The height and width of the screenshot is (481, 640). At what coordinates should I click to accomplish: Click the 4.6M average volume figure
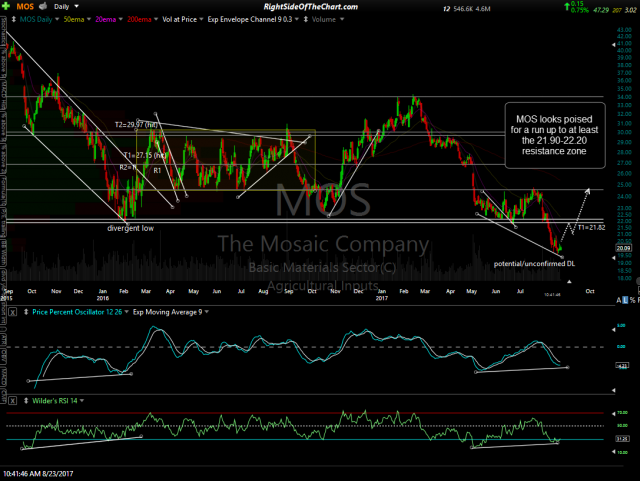[x=483, y=9]
